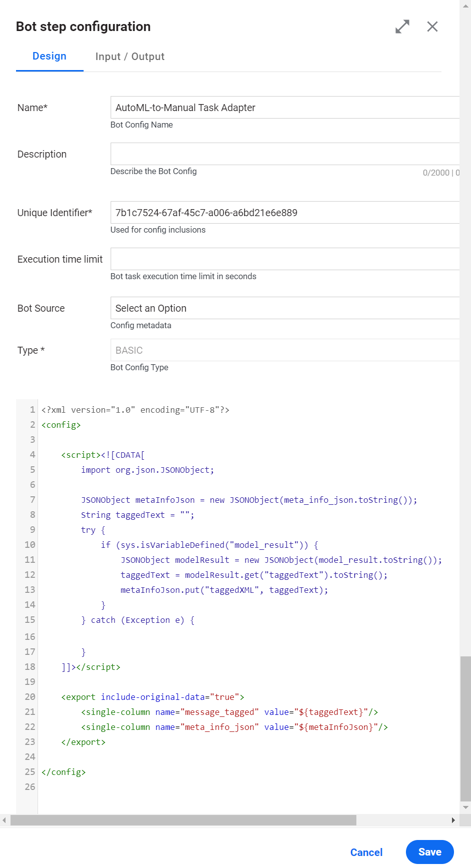Switch to the Design tab

tap(50, 56)
